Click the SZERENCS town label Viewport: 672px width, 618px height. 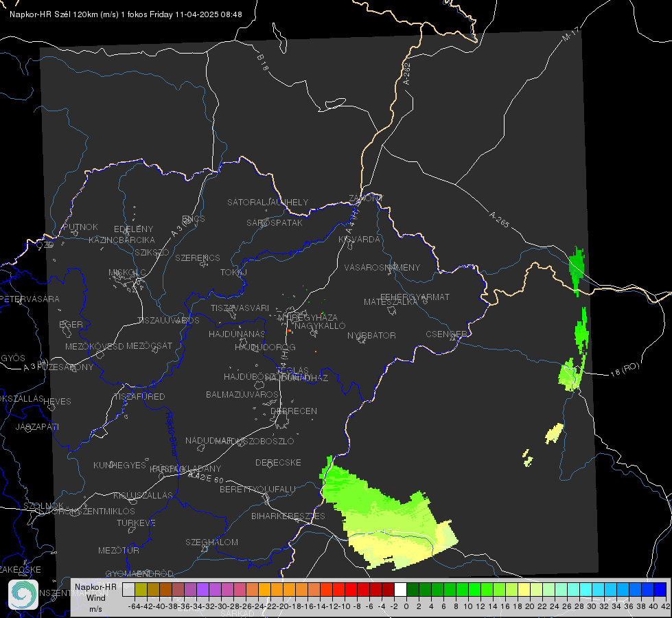coord(198,257)
